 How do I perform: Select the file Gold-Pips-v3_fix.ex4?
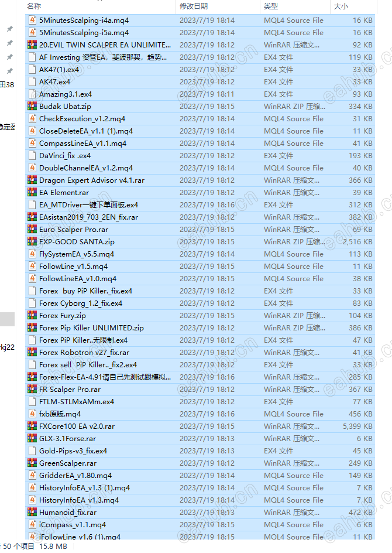[x=73, y=450]
